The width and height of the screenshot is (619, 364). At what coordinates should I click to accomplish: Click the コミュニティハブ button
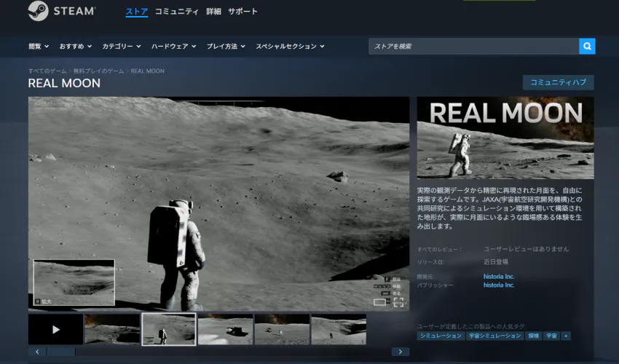558,82
